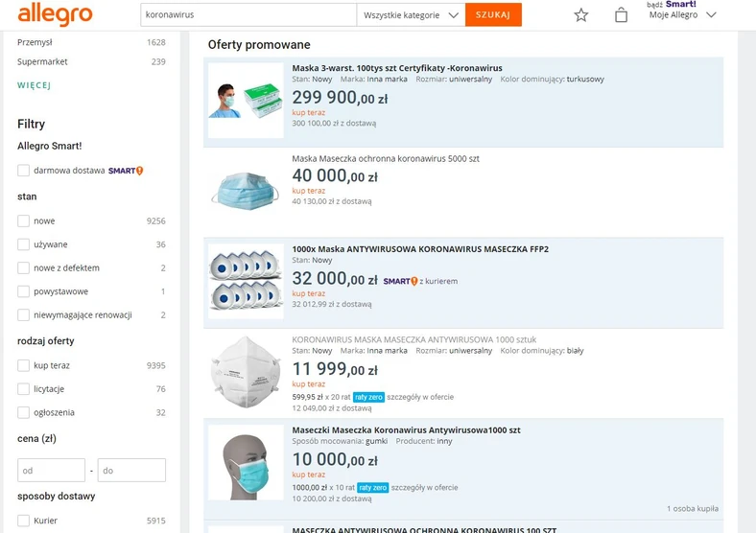
Task: Click raty zero badge on 10 000,00 zł offer
Action: coord(372,488)
